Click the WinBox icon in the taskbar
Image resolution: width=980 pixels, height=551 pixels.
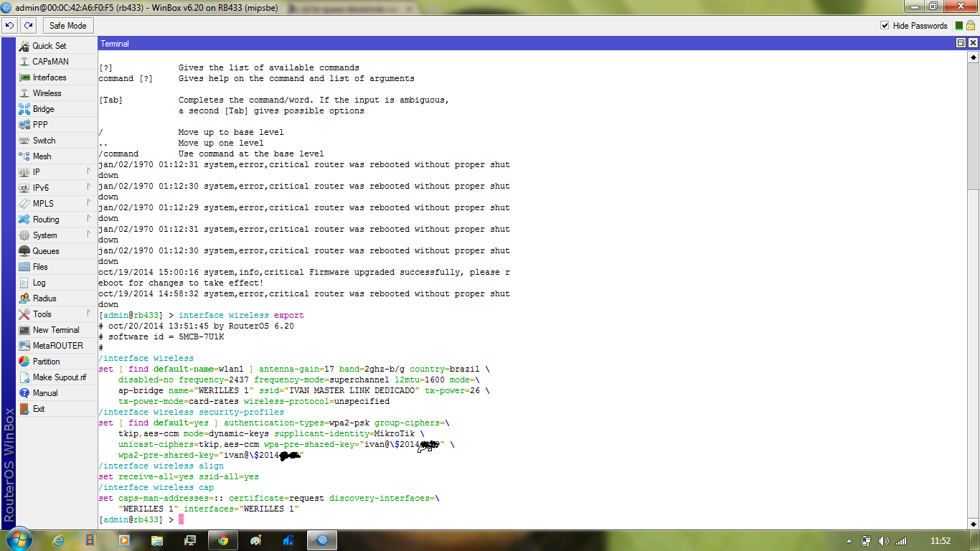(x=322, y=540)
